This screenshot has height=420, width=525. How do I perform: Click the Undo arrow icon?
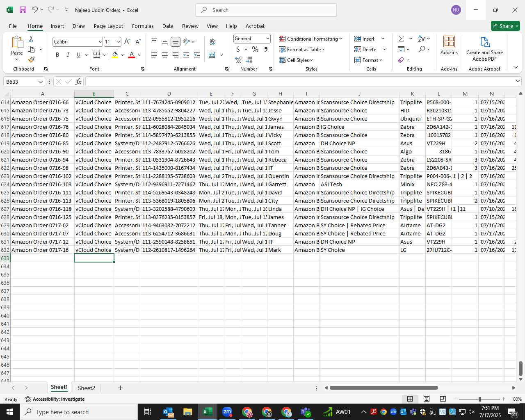pos(35,10)
